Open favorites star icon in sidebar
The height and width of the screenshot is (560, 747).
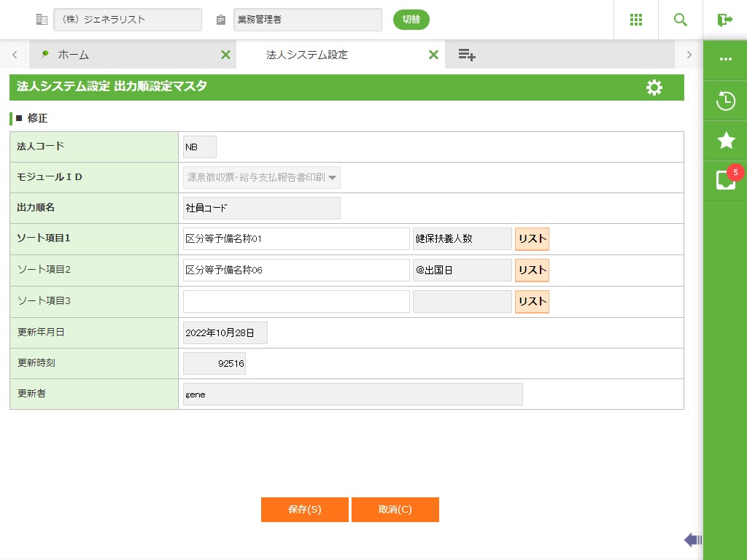point(725,141)
